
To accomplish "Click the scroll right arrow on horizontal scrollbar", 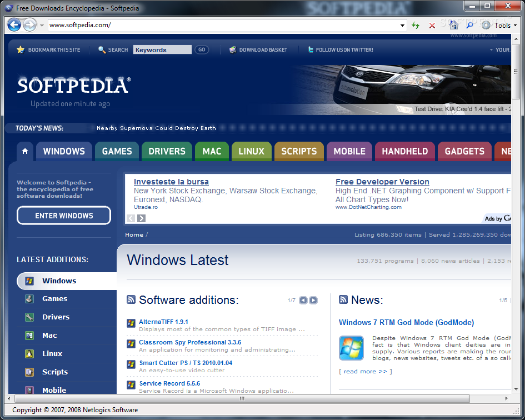I will pyautogui.click(x=506, y=398).
